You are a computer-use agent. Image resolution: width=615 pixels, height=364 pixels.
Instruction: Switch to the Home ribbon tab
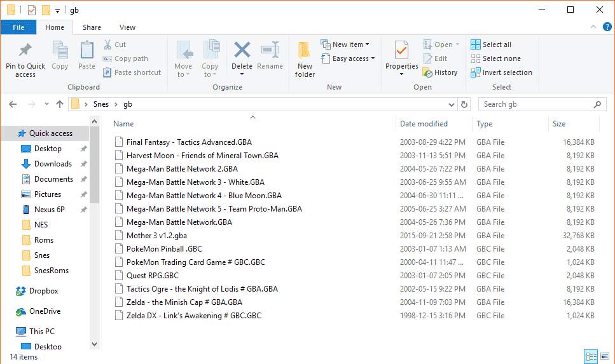(x=55, y=27)
